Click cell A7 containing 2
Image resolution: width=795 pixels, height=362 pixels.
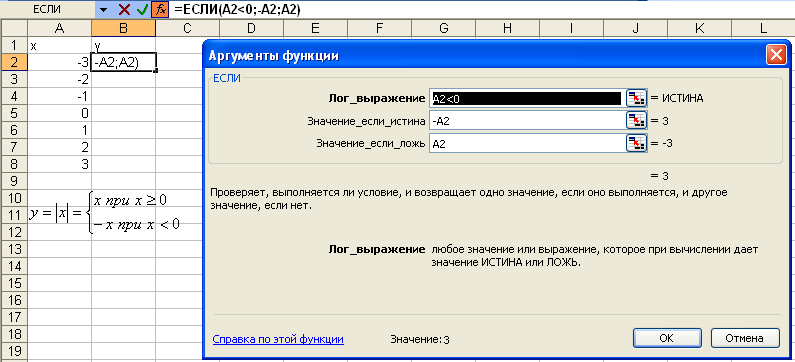click(59, 148)
